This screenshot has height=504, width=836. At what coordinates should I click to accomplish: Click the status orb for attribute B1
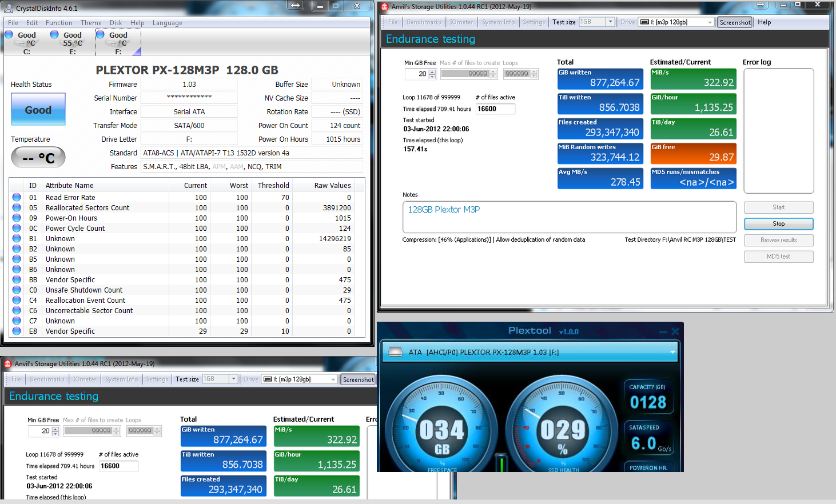click(x=17, y=239)
